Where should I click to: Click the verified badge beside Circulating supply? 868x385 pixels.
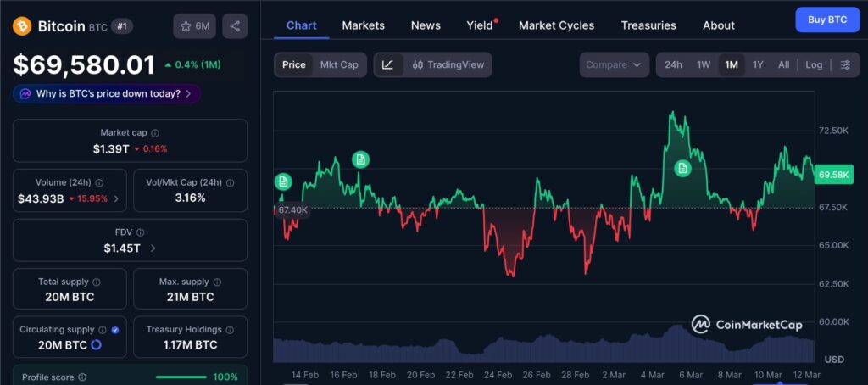[115, 330]
